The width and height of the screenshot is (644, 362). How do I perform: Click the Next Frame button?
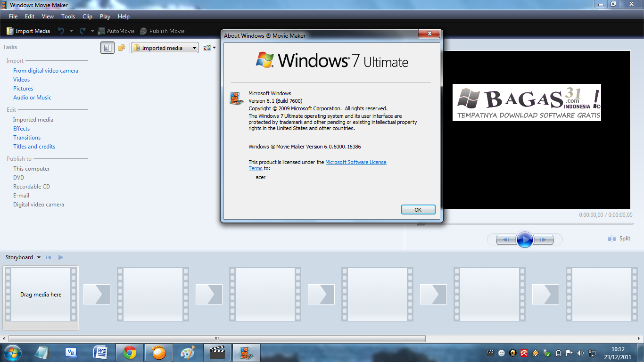click(x=543, y=239)
